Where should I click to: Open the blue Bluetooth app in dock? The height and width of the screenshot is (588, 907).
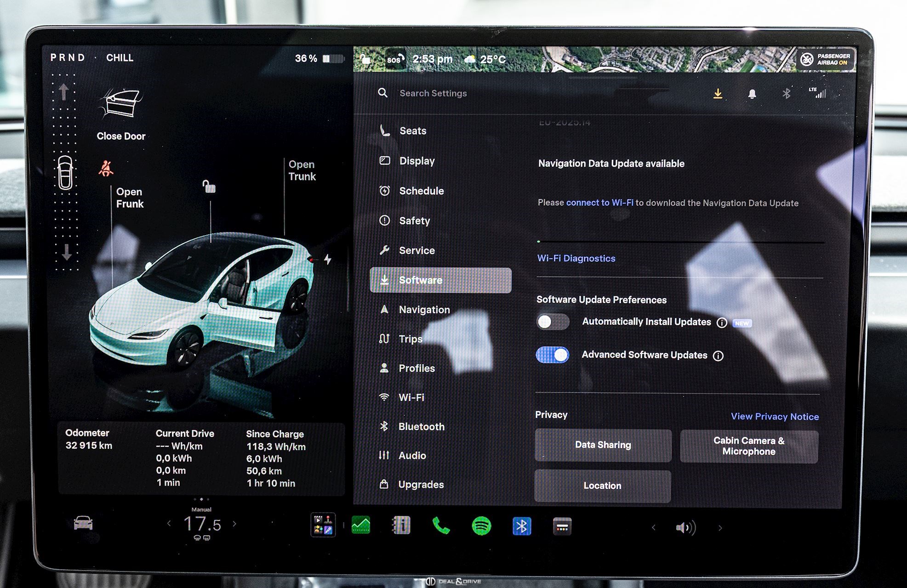(522, 526)
